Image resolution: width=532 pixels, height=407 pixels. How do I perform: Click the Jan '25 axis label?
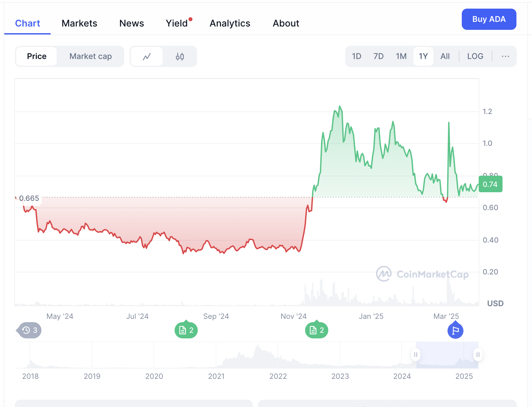pos(371,316)
